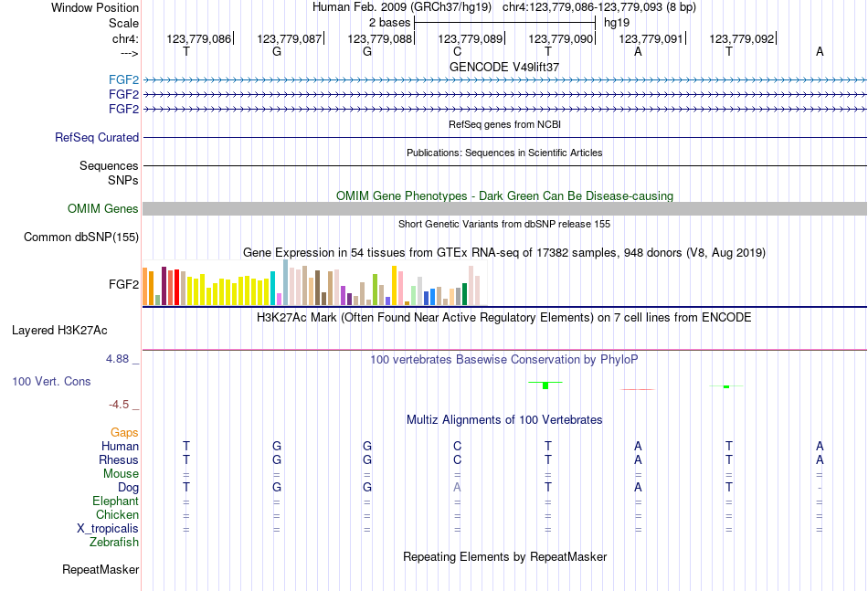
Task: Click position label 123,779,086 on the ruler
Action: (x=199, y=38)
